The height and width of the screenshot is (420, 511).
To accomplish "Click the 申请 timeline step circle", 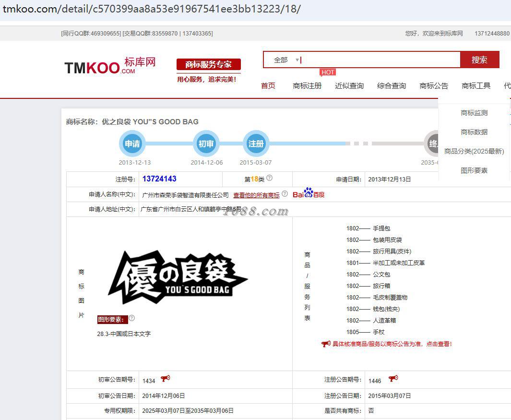I will point(132,144).
